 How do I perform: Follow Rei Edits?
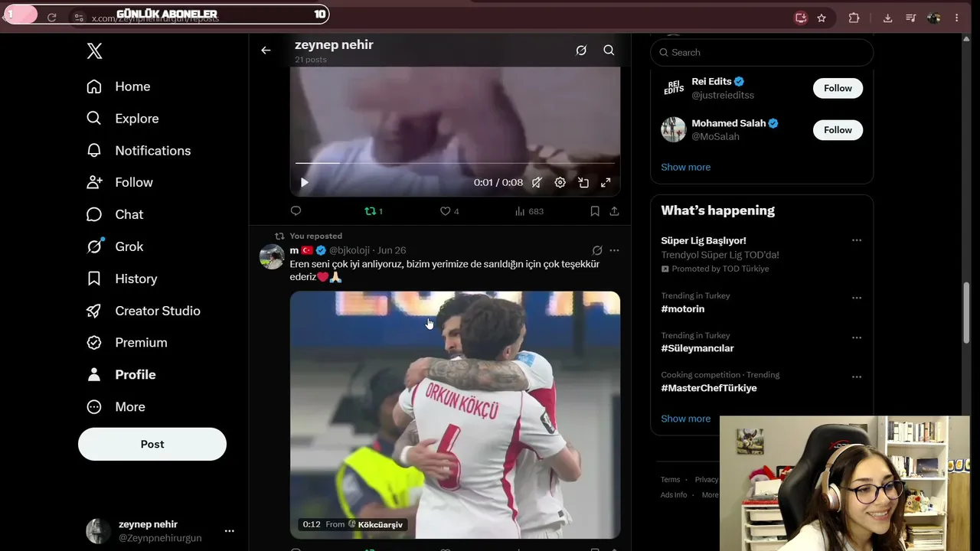pos(838,88)
